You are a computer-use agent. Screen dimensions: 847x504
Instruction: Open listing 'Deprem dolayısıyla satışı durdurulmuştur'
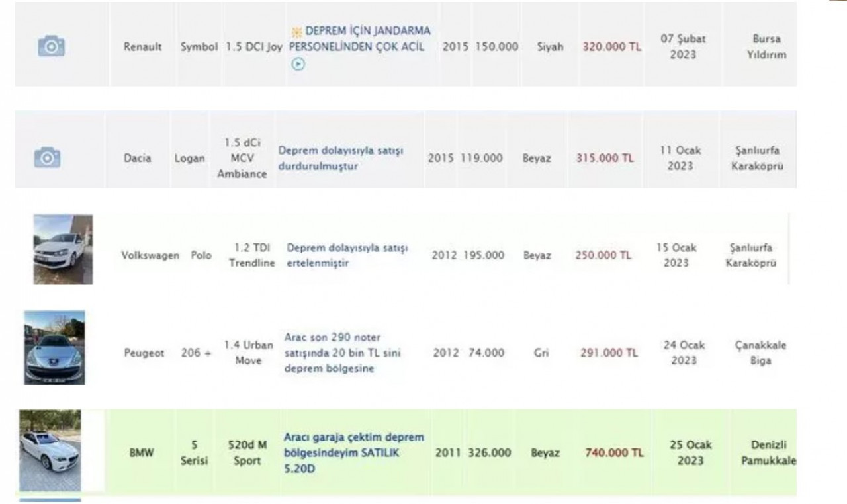coord(341,158)
